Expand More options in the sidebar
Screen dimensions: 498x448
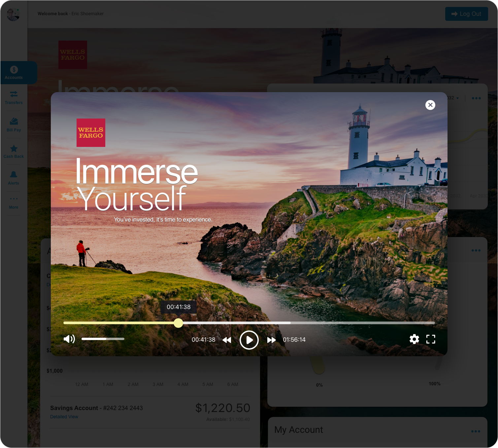pyautogui.click(x=14, y=203)
